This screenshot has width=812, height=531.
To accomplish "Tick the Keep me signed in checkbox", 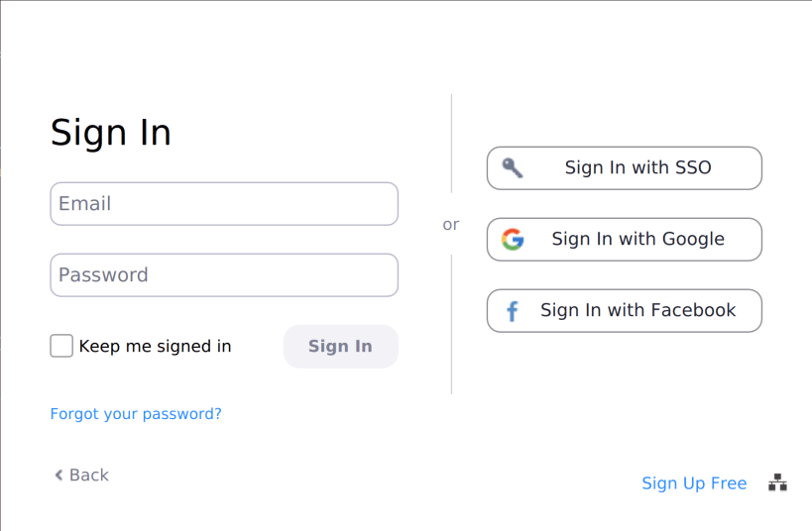I will pos(61,346).
